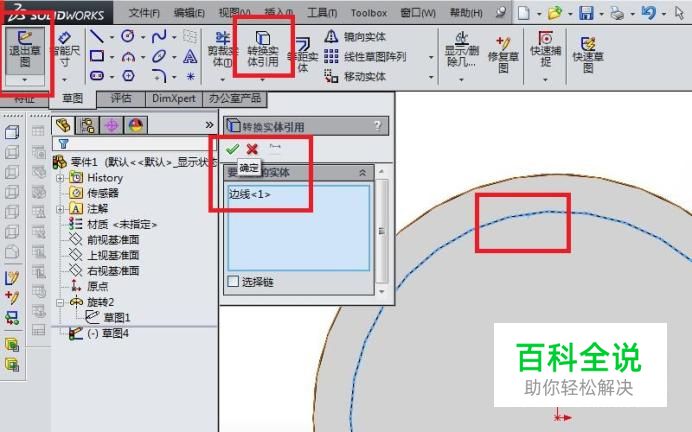The image size is (692, 432).
Task: Select the Sketch Fillet tool
Action: pos(159,76)
